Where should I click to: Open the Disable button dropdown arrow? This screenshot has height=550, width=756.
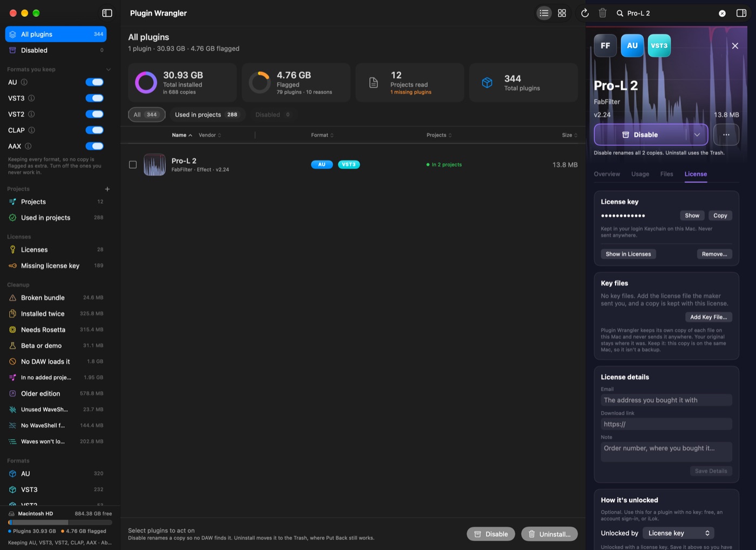pyautogui.click(x=697, y=135)
